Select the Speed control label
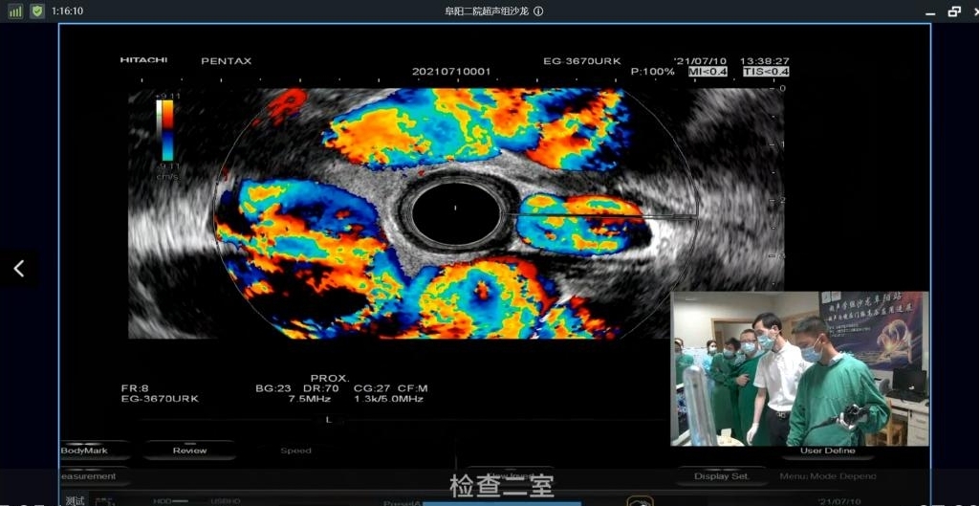Viewport: 980px width, 506px height. click(295, 451)
